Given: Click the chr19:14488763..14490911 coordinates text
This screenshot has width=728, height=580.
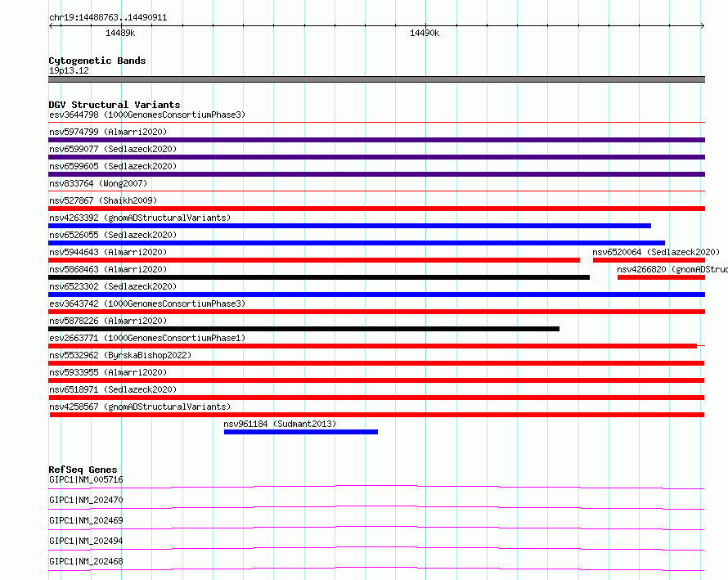Looking at the screenshot, I should pos(108,18).
